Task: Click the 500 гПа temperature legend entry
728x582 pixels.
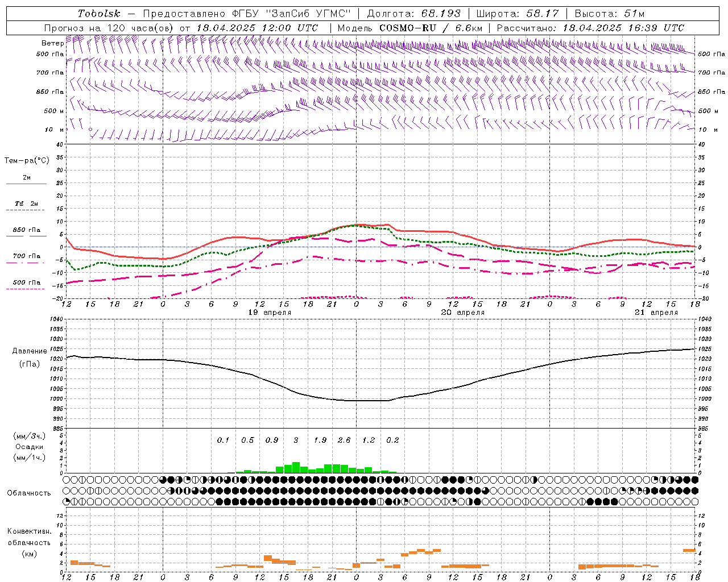Action: click(27, 282)
